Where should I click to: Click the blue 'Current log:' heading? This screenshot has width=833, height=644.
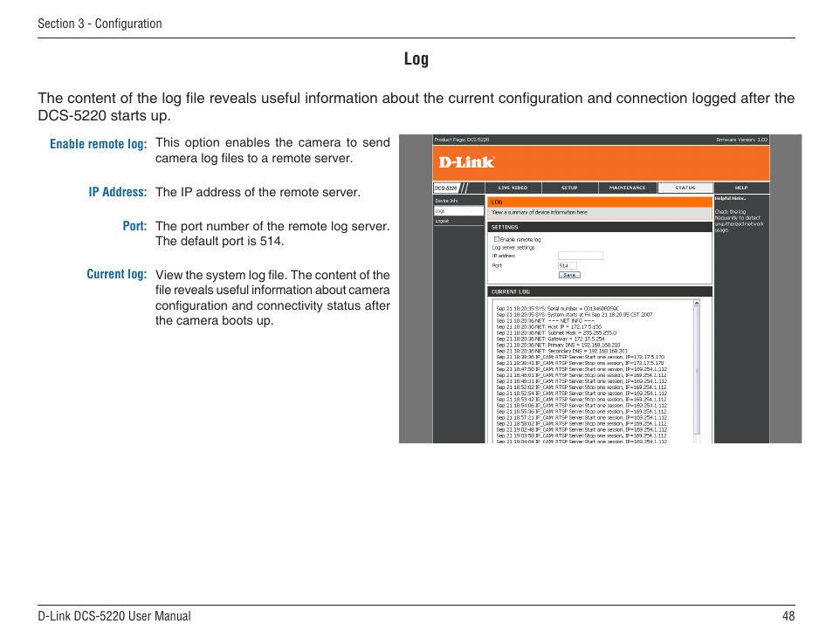117,275
